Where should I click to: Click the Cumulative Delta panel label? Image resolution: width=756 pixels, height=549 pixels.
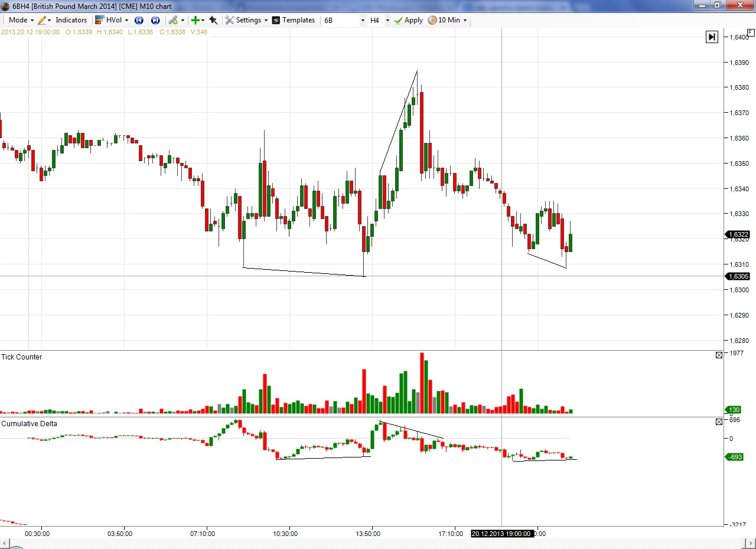coord(30,424)
